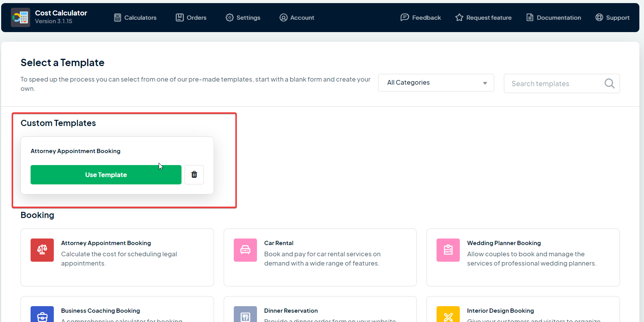Click the Request feature link
This screenshot has height=322, width=644.
pyautogui.click(x=483, y=18)
